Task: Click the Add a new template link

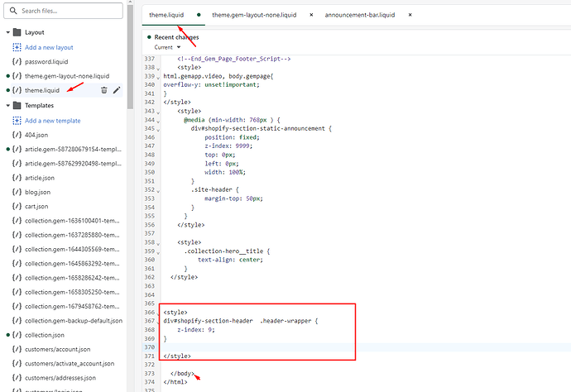Action: 53,121
